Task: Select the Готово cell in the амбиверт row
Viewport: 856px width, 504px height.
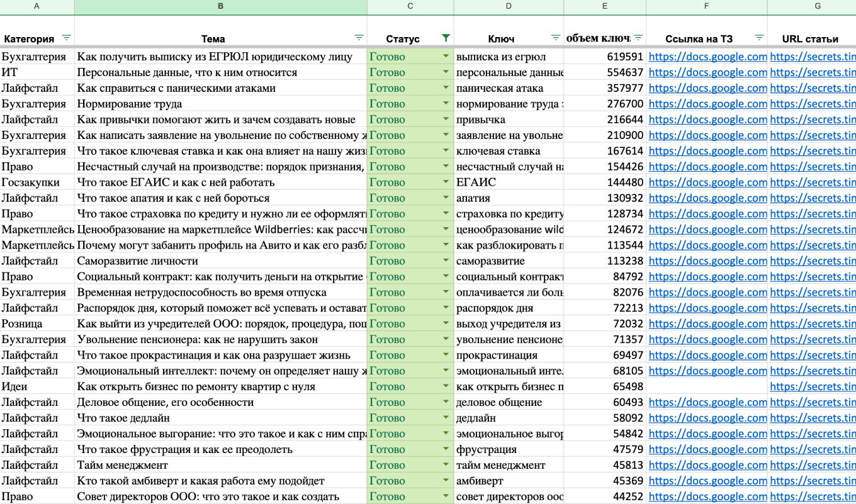Action: (x=403, y=481)
